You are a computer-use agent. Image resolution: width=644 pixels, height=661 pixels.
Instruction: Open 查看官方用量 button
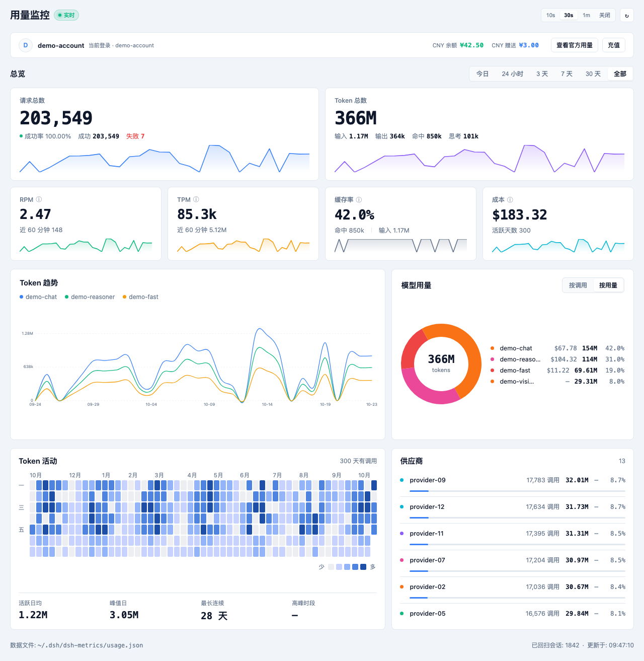coord(575,45)
